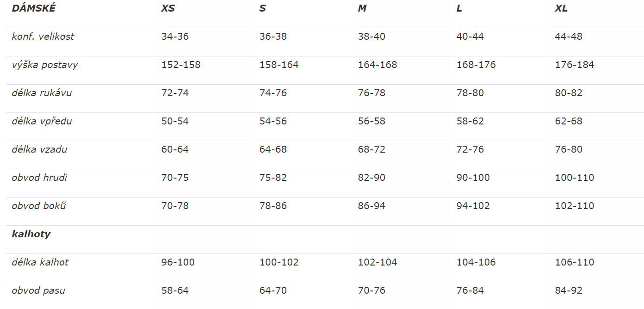
Task: Select the 96-100 trouser length cell
Action: click(x=178, y=262)
